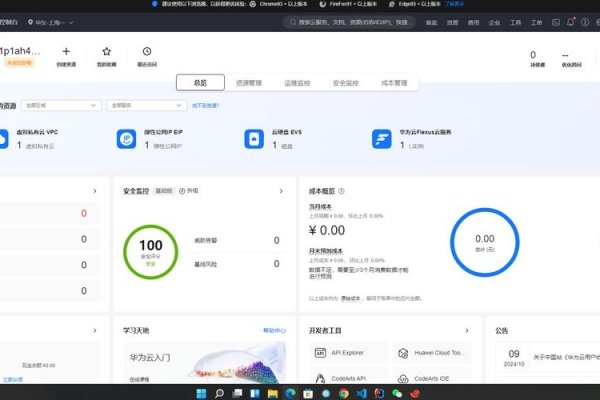Open the Billing menu in header

[473, 23]
